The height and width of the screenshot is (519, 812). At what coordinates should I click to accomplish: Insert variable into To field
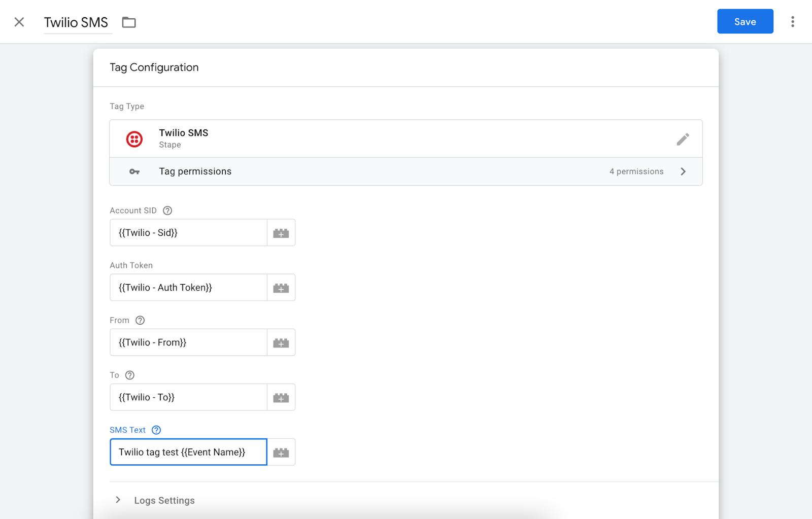pyautogui.click(x=281, y=397)
